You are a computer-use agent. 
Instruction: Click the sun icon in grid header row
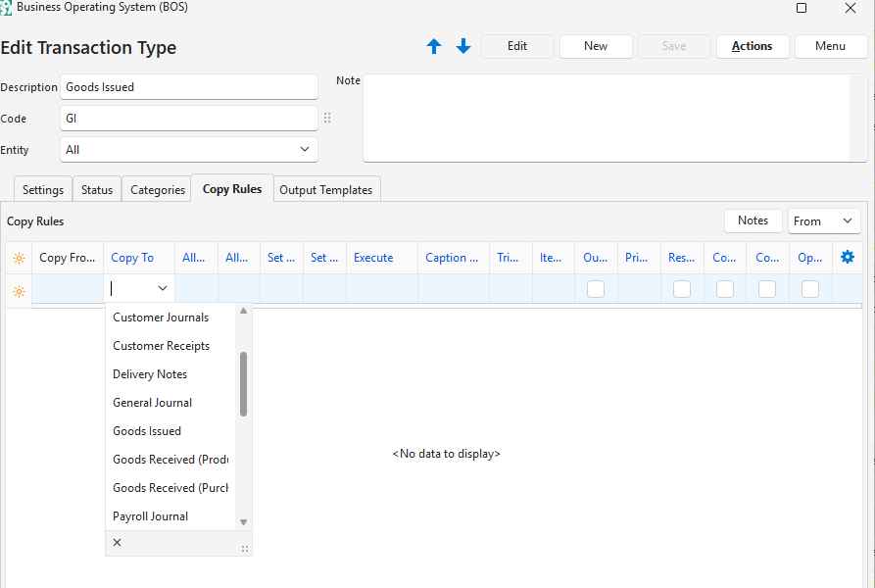(19, 258)
